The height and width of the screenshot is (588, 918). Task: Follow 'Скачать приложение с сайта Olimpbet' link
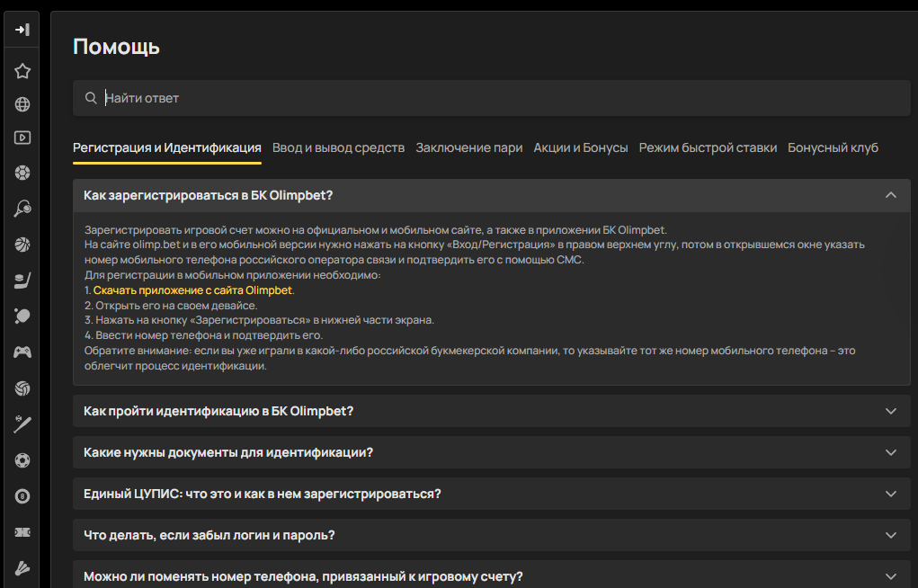coord(192,290)
